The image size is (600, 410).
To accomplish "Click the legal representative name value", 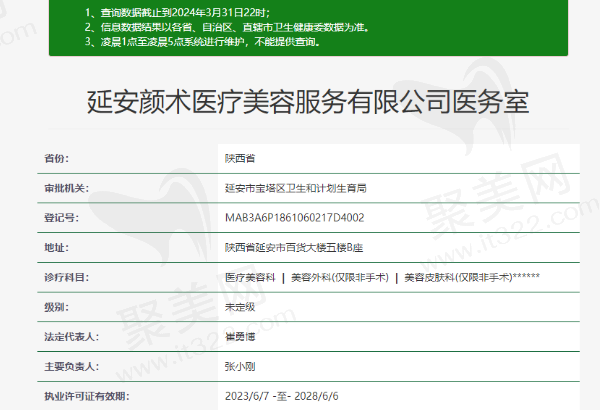I will point(240,337).
